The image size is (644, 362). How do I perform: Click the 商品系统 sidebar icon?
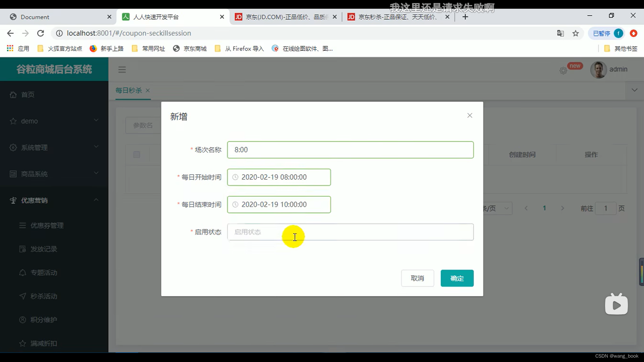[x=12, y=174]
